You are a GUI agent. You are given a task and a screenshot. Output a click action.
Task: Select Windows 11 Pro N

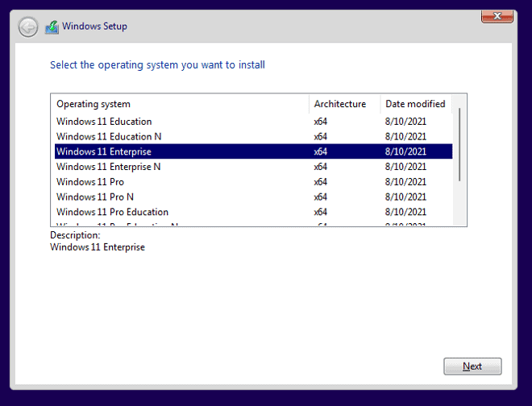(x=253, y=197)
